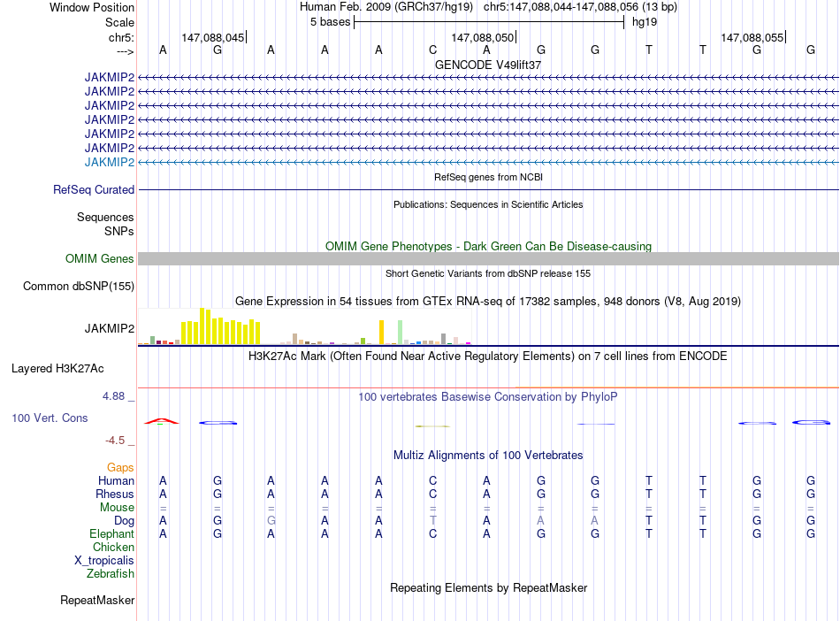The width and height of the screenshot is (840, 621).
Task: Click the 4.88 PhyloP upper scale value
Action: tap(113, 396)
